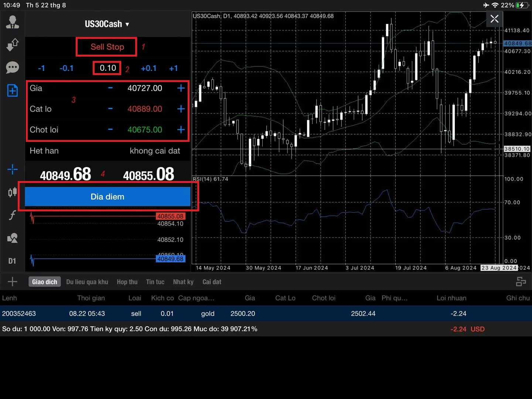Sort by Loai column header
The image size is (532, 399).
pos(135,298)
